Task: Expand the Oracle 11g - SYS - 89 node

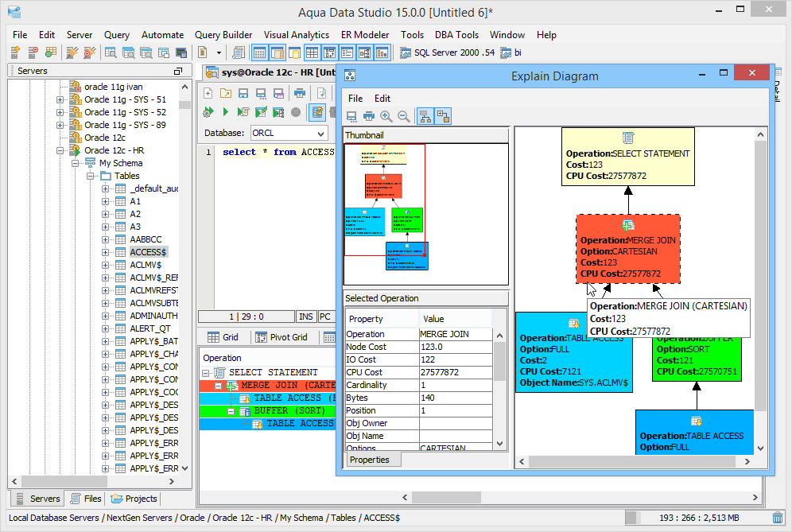Action: pos(60,126)
